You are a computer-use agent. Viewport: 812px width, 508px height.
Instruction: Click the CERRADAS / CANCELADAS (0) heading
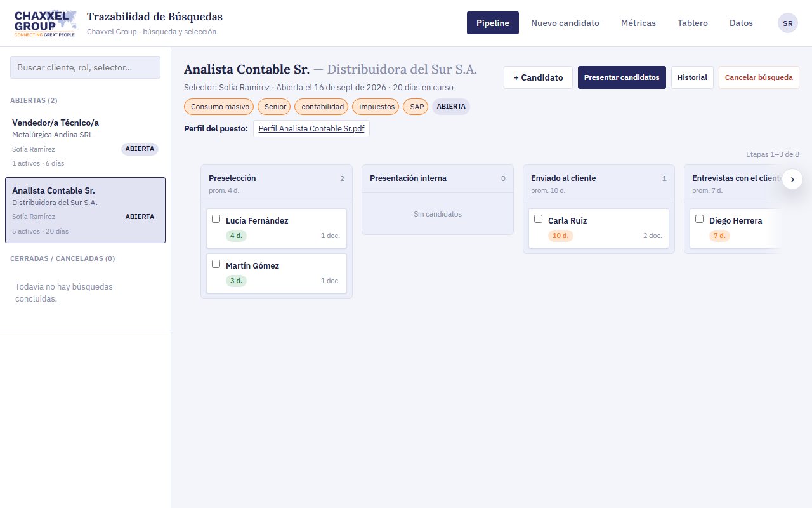[63, 258]
